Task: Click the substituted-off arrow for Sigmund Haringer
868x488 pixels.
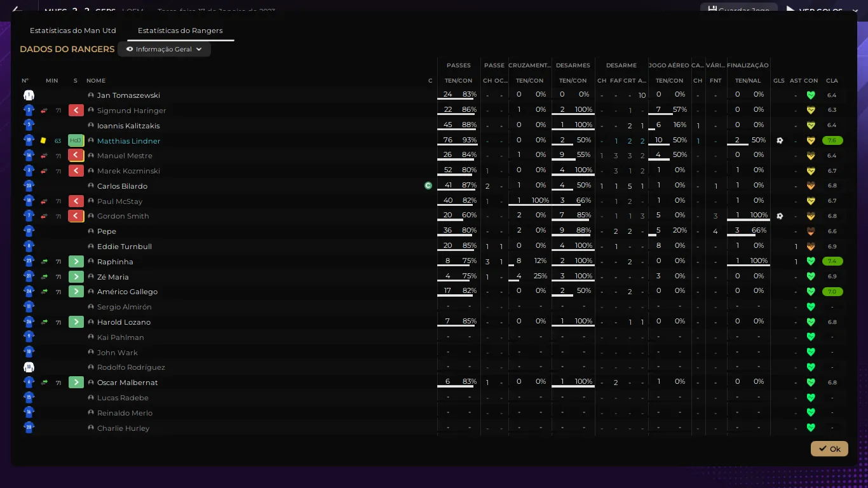Action: [76, 111]
